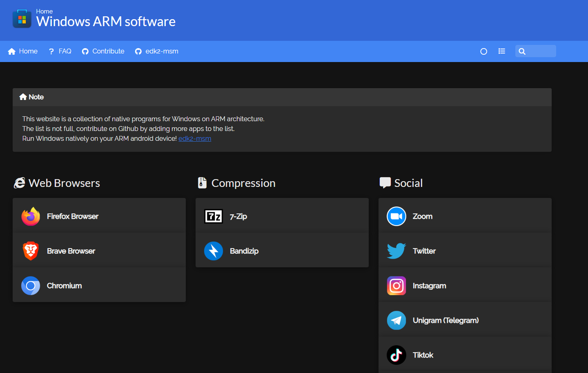This screenshot has height=373, width=588.
Task: Open the Tiktok logo icon
Action: [x=396, y=355]
